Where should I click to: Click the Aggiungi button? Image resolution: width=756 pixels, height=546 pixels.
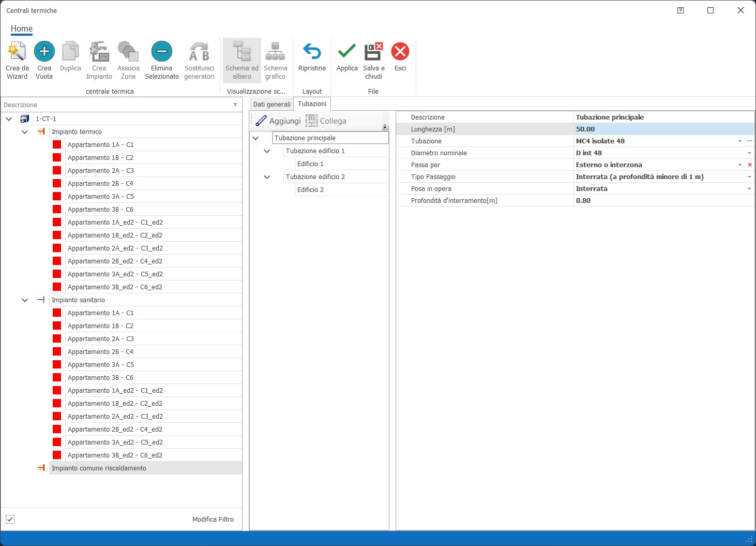[x=279, y=121]
